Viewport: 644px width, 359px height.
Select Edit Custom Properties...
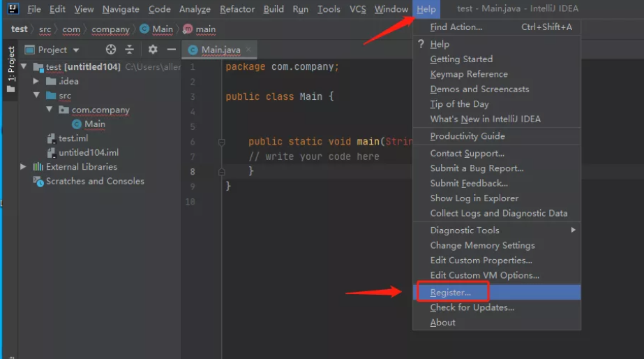pos(497,261)
